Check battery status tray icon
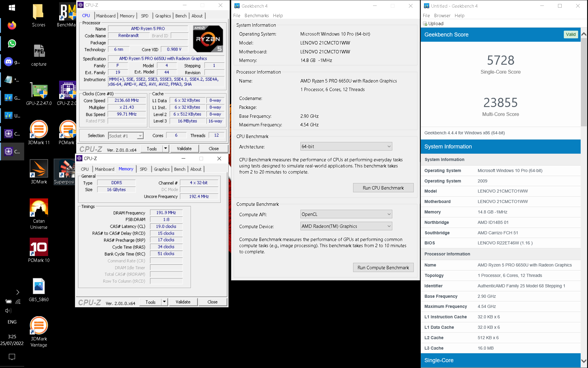Viewport: 588px width, 368px height. 8,301
